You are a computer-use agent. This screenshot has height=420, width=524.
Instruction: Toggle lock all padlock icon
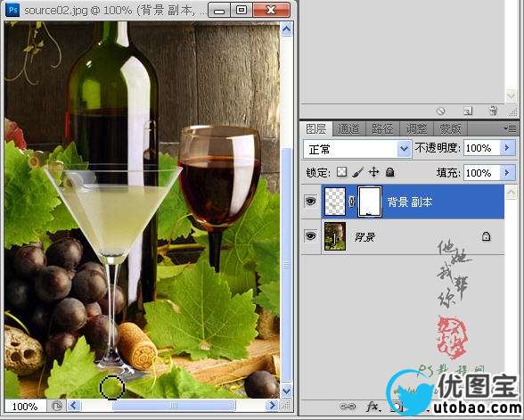[x=389, y=172]
